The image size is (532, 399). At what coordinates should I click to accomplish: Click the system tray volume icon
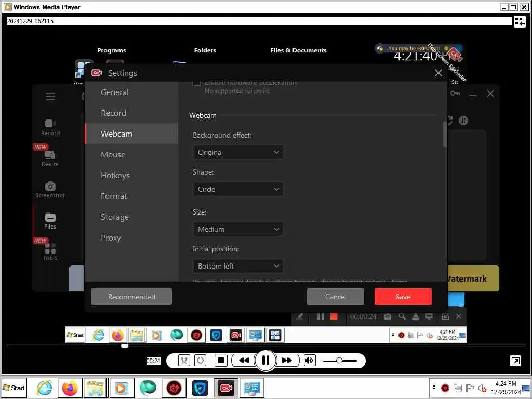pos(482,388)
